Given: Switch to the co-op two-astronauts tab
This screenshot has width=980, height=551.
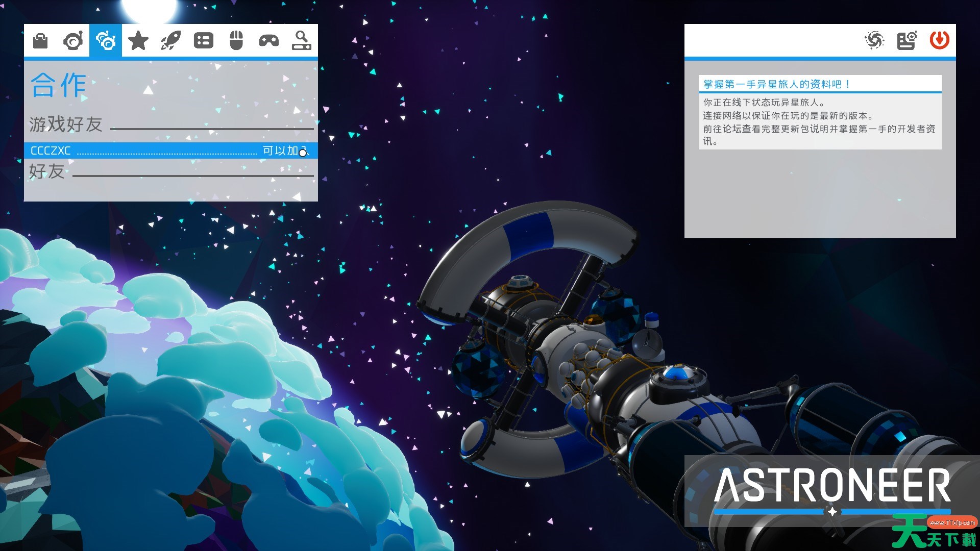Looking at the screenshot, I should point(106,40).
